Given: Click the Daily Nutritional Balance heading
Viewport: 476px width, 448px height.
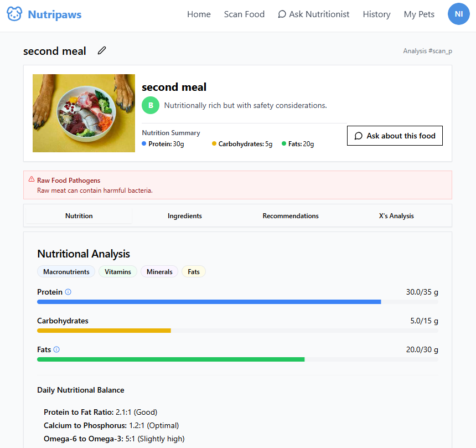Looking at the screenshot, I should point(80,390).
